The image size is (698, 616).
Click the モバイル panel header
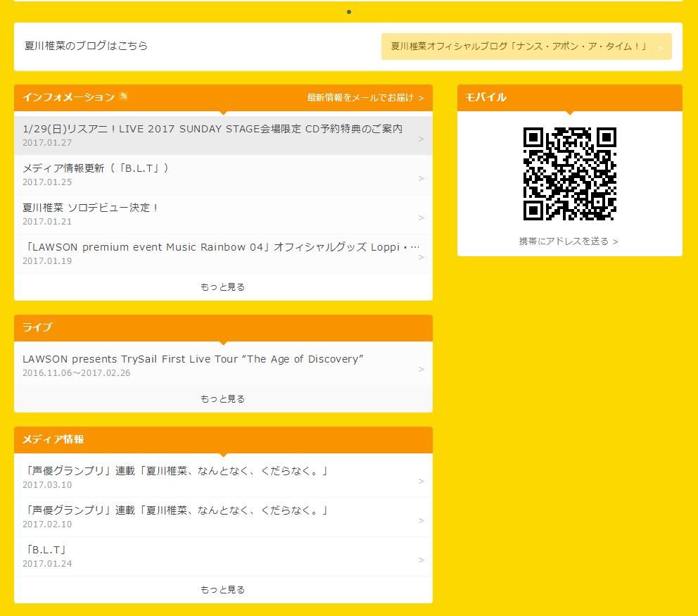point(569,98)
